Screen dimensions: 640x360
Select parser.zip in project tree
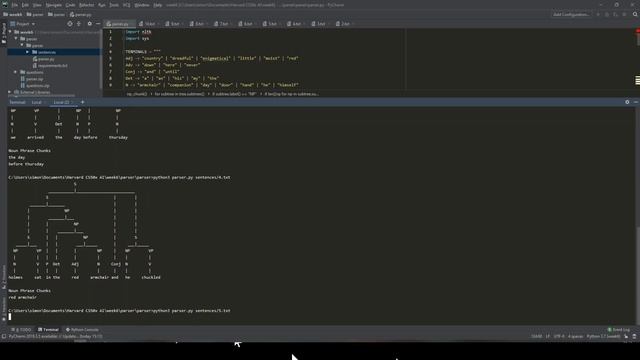(x=32, y=79)
